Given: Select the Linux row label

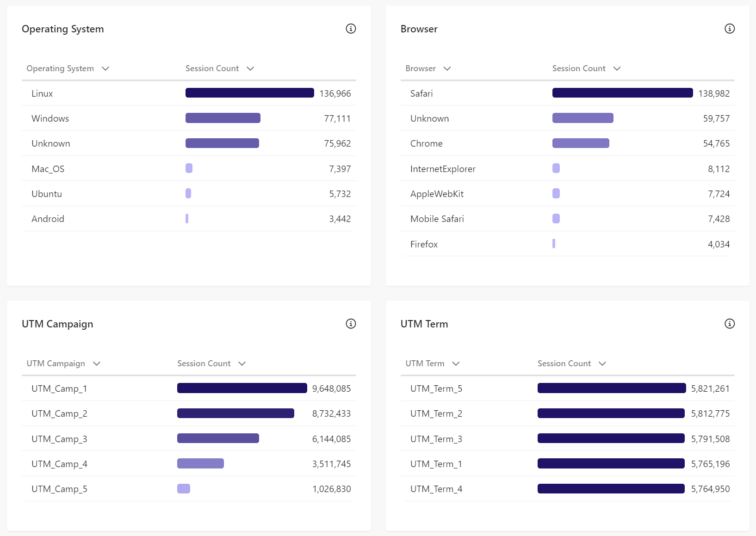Looking at the screenshot, I should [x=42, y=93].
